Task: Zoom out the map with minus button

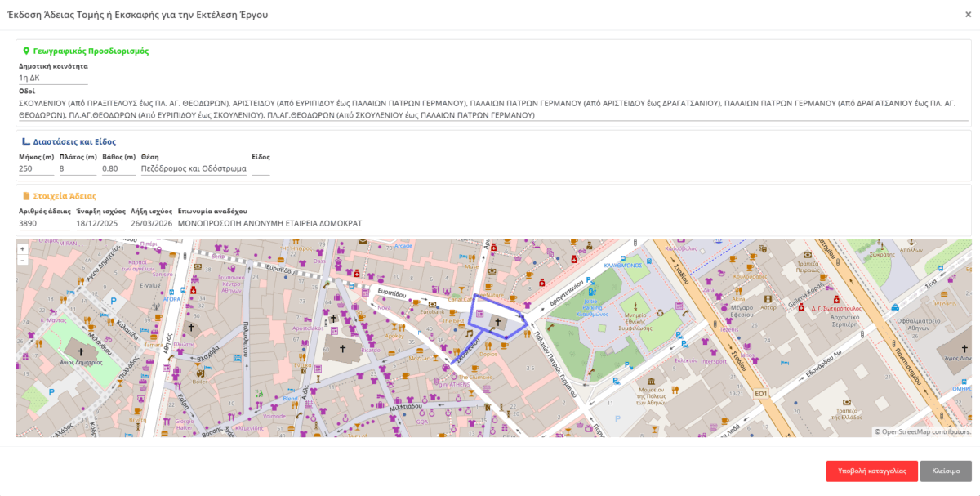Action: (22, 260)
